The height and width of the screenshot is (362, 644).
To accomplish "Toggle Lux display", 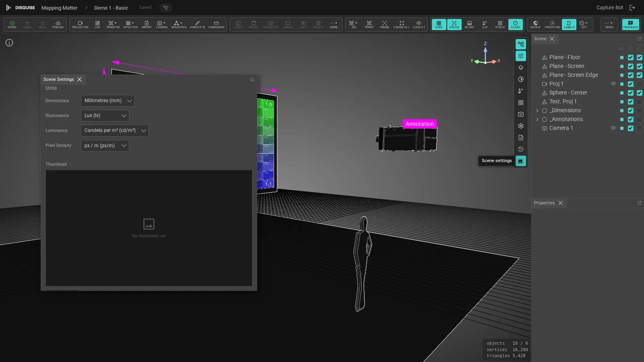I will [485, 25].
